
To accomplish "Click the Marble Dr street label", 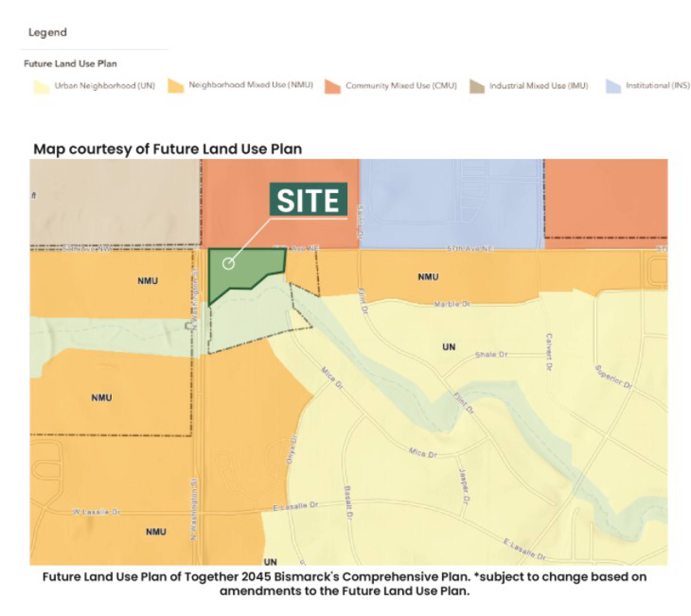I will tap(452, 304).
